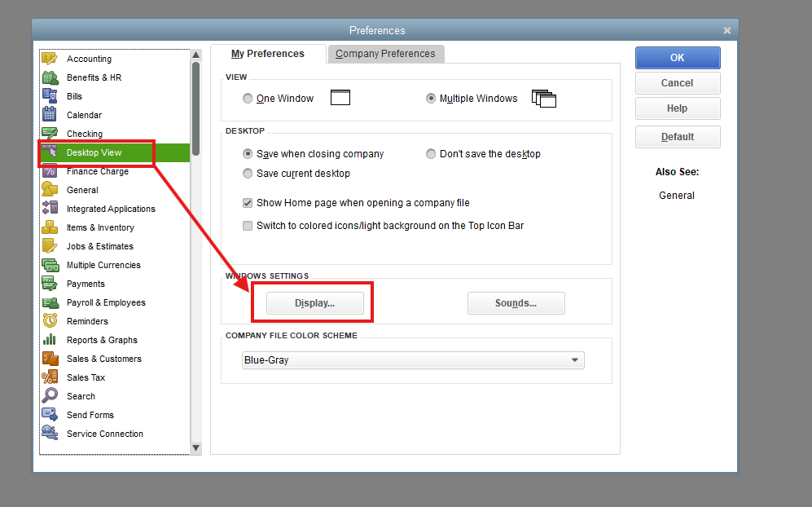Click the Jobs & Estimates icon
Viewport: 812px width, 507px height.
pos(50,245)
